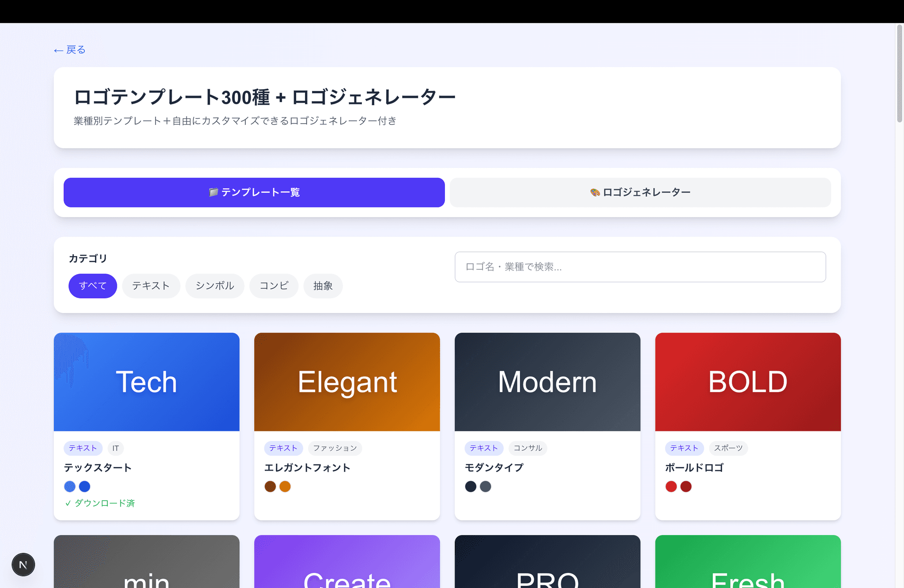
Task: Click the N circle icon bottom left
Action: [23, 564]
